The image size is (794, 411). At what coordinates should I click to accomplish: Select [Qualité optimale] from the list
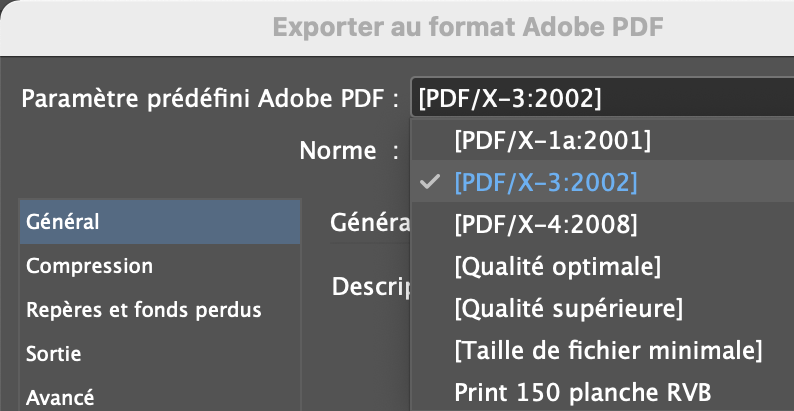557,267
